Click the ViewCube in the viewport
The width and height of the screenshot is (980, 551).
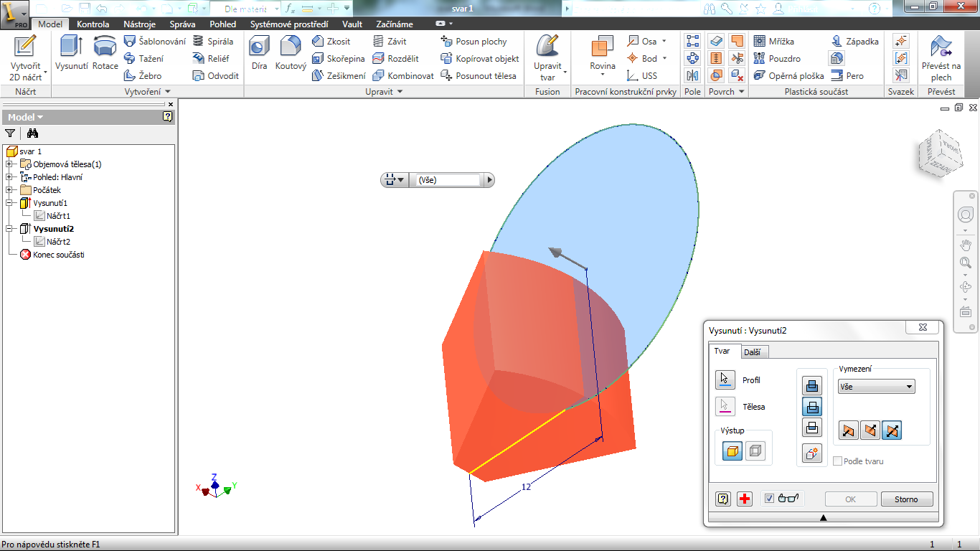(938, 154)
